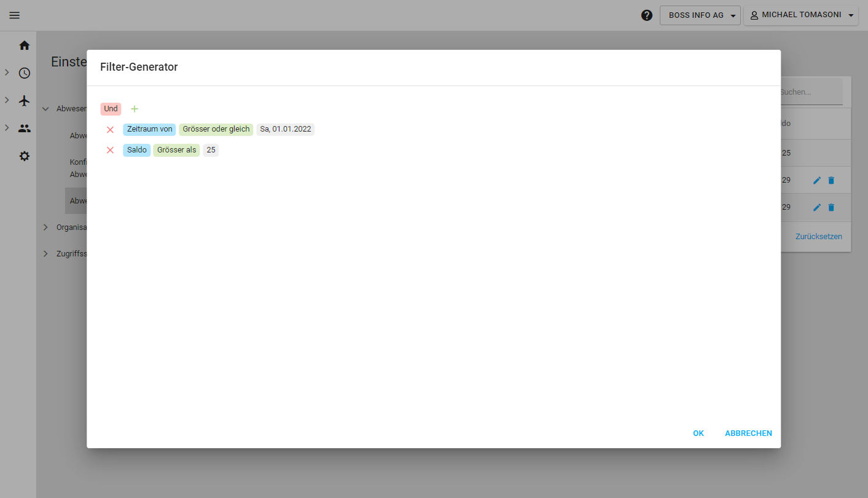Click the help question mark icon
Viewport: 868px width, 498px height.
[x=646, y=15]
